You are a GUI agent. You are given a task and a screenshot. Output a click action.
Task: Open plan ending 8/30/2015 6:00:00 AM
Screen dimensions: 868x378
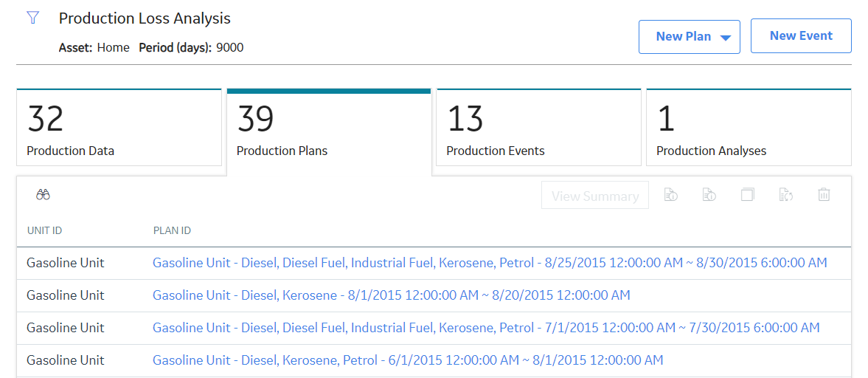[490, 263]
